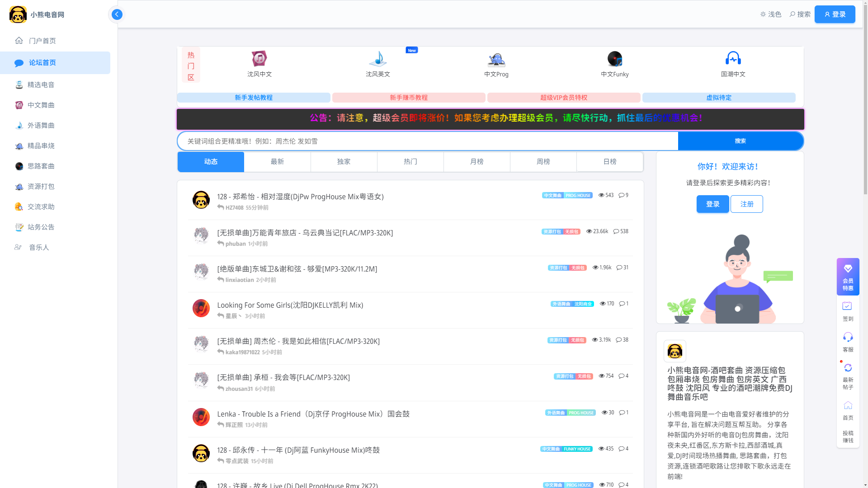Screen dimensions: 868x488
Task: Click the 最新帖子 refresh icon
Action: click(x=848, y=368)
